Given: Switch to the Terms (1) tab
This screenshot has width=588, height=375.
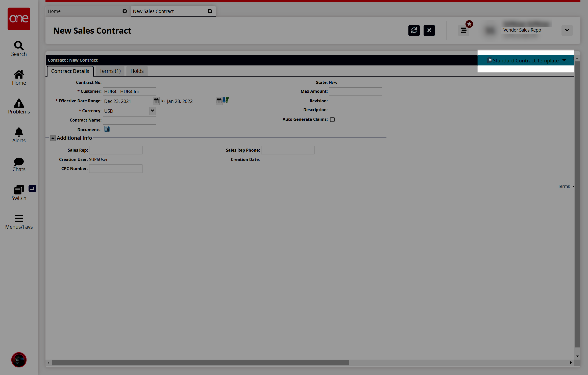Looking at the screenshot, I should point(110,71).
